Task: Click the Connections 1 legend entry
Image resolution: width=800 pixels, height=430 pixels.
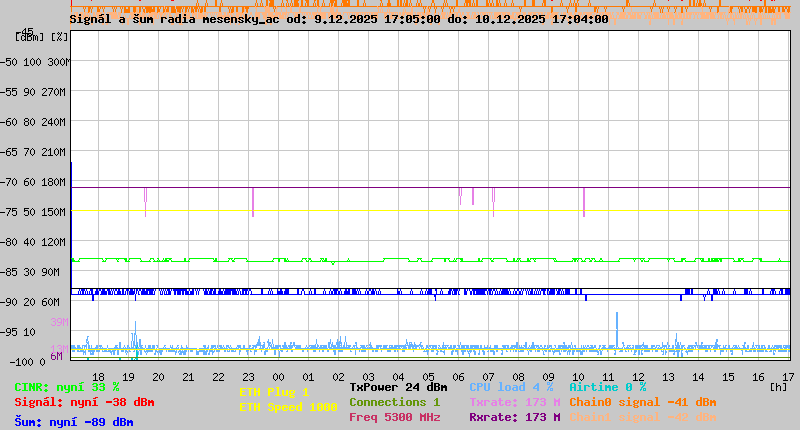Action: pyautogui.click(x=394, y=402)
